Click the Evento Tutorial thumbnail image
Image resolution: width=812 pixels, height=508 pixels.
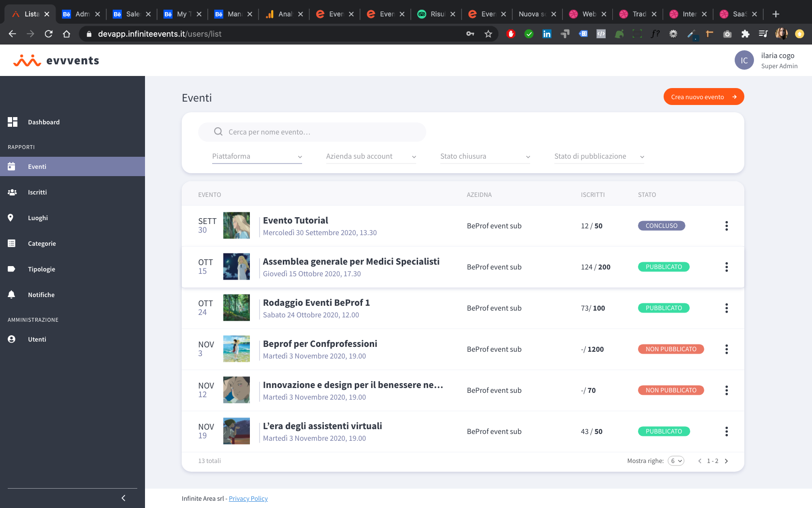pyautogui.click(x=236, y=225)
